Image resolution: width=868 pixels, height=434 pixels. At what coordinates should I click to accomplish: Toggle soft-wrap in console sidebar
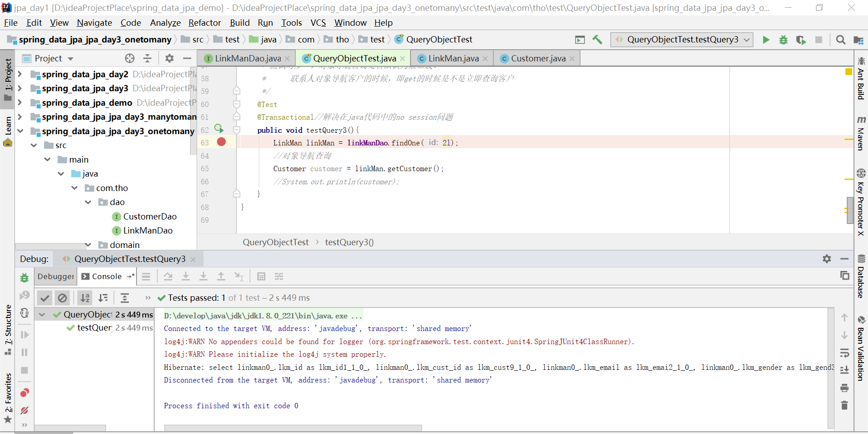click(844, 353)
